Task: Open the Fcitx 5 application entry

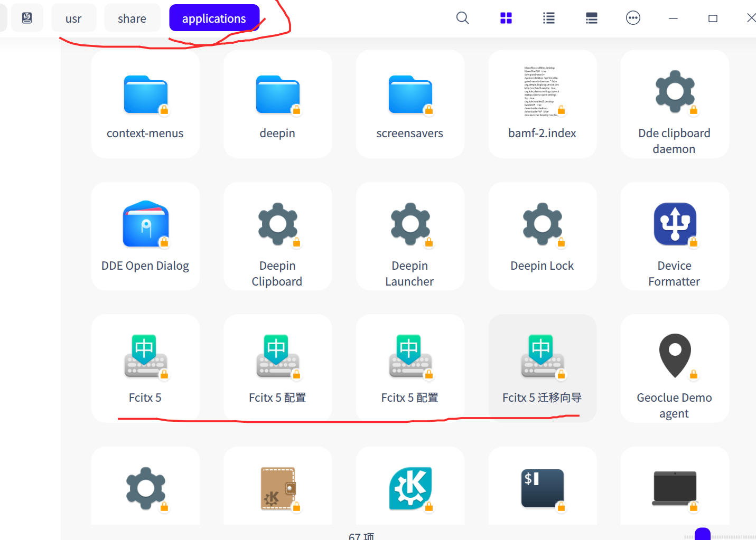Action: [145, 368]
